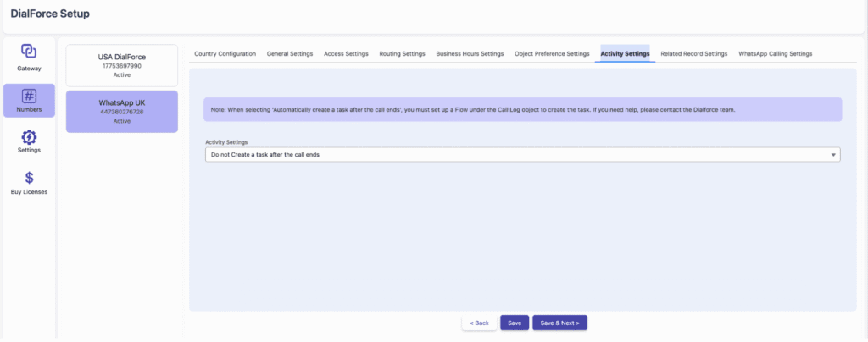Open the Gateway section icon

29,52
